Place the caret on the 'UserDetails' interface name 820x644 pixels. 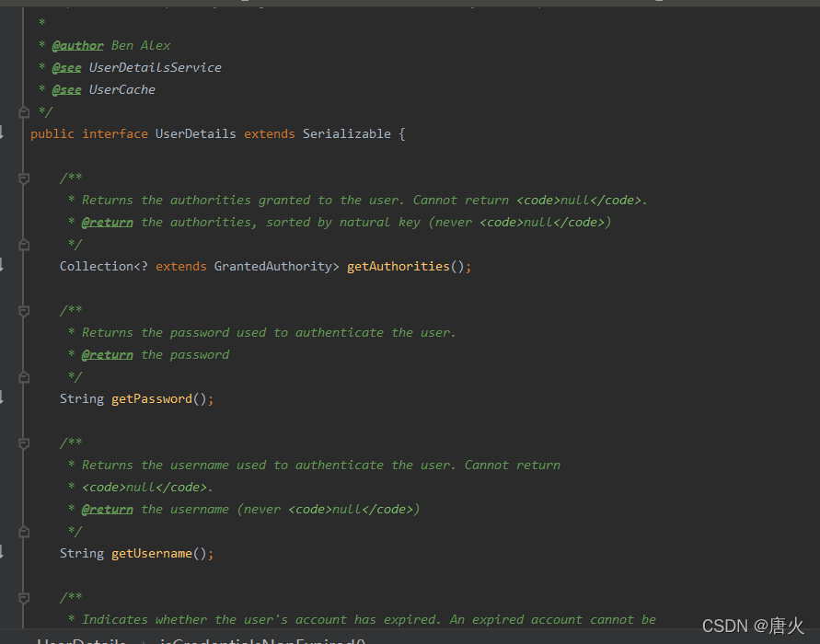(x=196, y=134)
